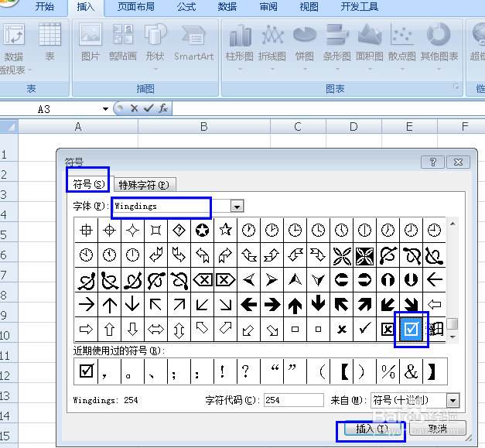Viewport: 485px width, 448px height.
Task: Switch to the 数据 (Data) ribbon tab
Action: [227, 6]
